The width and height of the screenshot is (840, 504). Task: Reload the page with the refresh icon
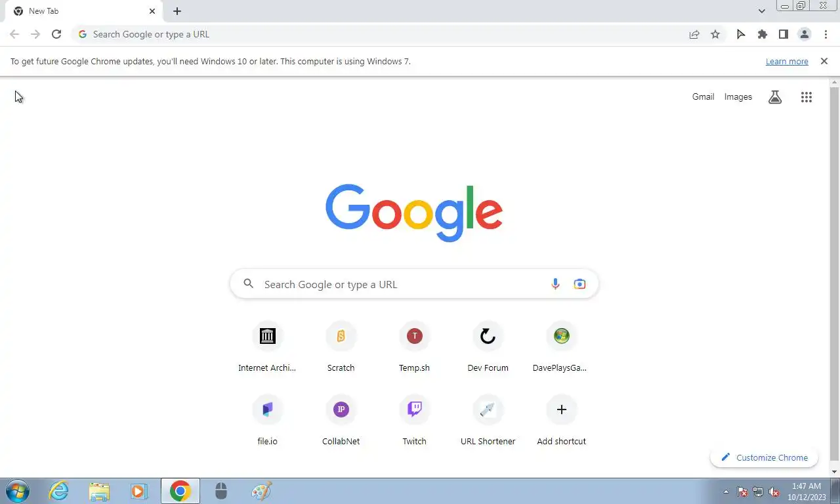pos(56,34)
